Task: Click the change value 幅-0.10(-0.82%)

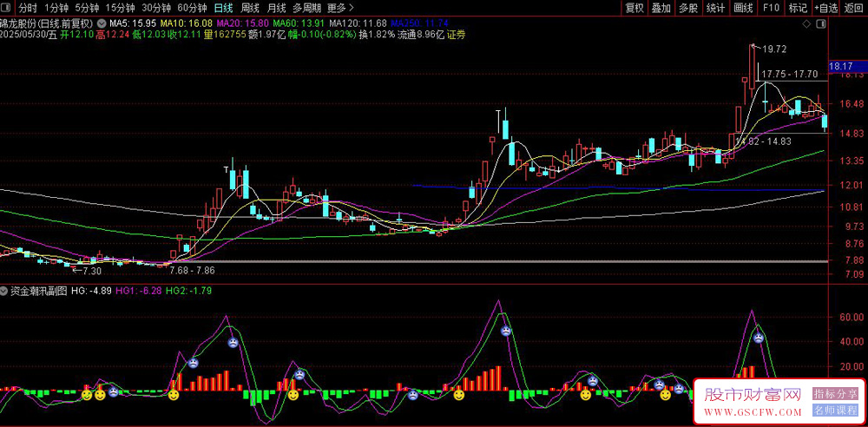Action: (322, 35)
